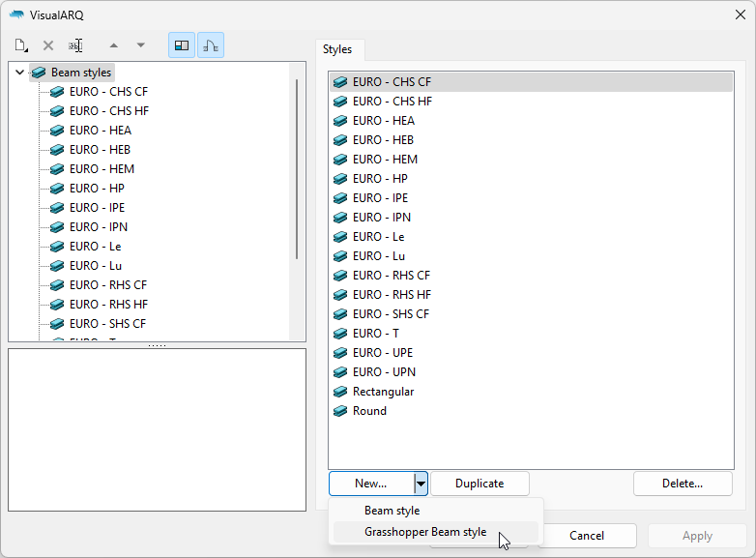Close the VisualARQ dialog window
The width and height of the screenshot is (756, 558).
(741, 15)
